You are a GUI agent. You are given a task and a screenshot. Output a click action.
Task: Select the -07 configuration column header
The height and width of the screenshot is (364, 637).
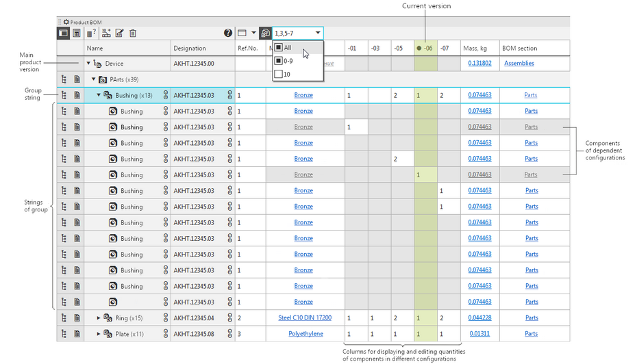point(449,48)
